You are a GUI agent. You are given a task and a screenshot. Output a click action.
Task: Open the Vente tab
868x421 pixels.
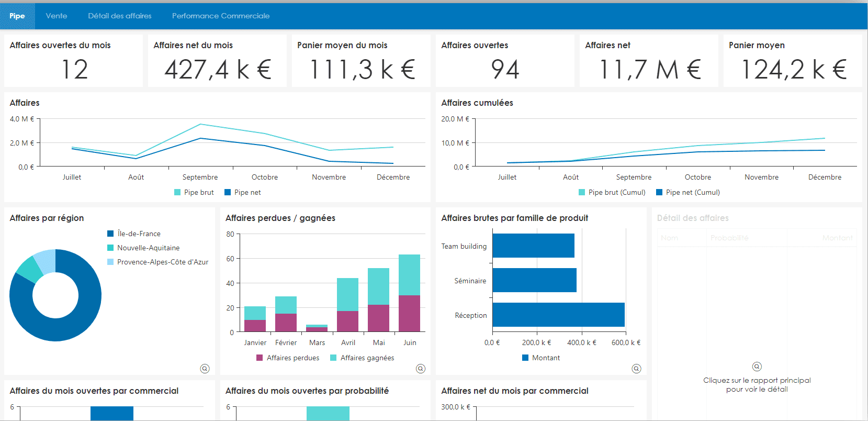coord(57,16)
